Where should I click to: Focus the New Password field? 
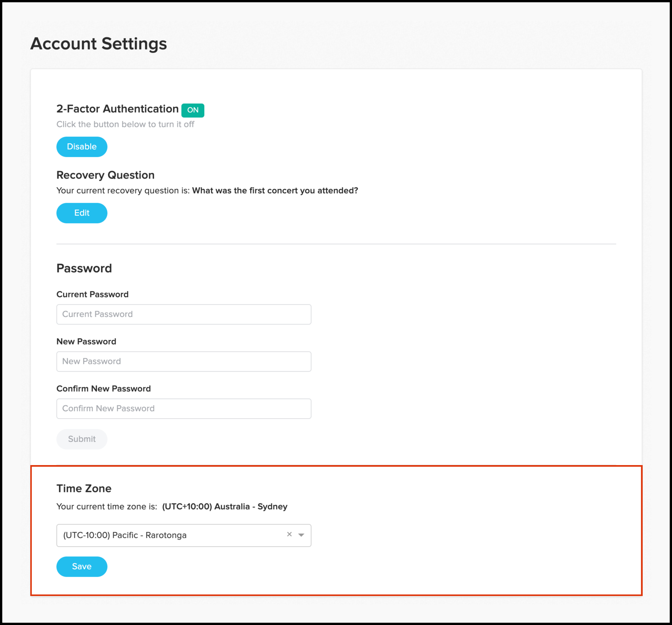coord(184,361)
